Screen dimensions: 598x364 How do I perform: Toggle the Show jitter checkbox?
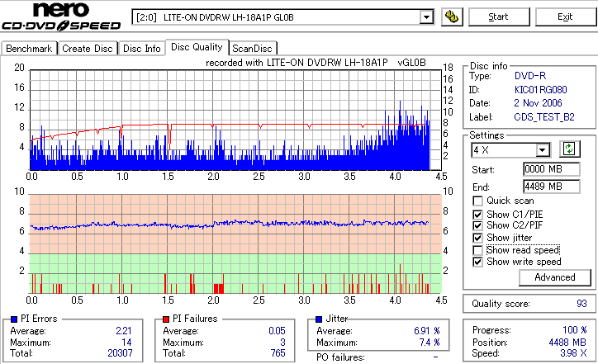point(477,238)
